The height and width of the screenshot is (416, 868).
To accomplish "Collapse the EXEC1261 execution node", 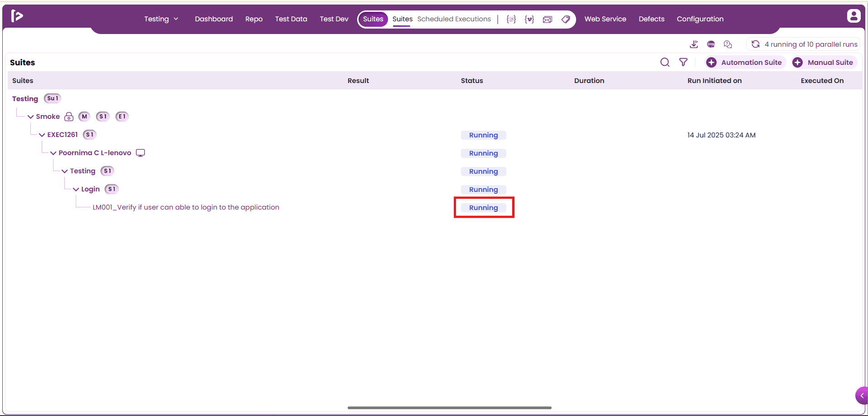I will (42, 135).
